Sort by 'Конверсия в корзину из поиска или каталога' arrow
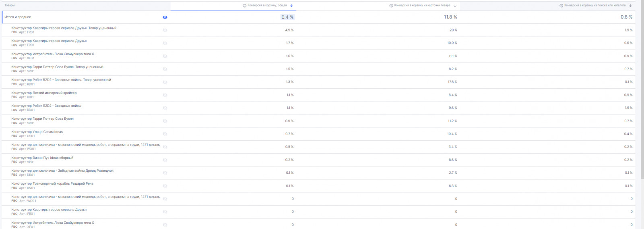Viewport: 644px width, 229px height. click(630, 6)
